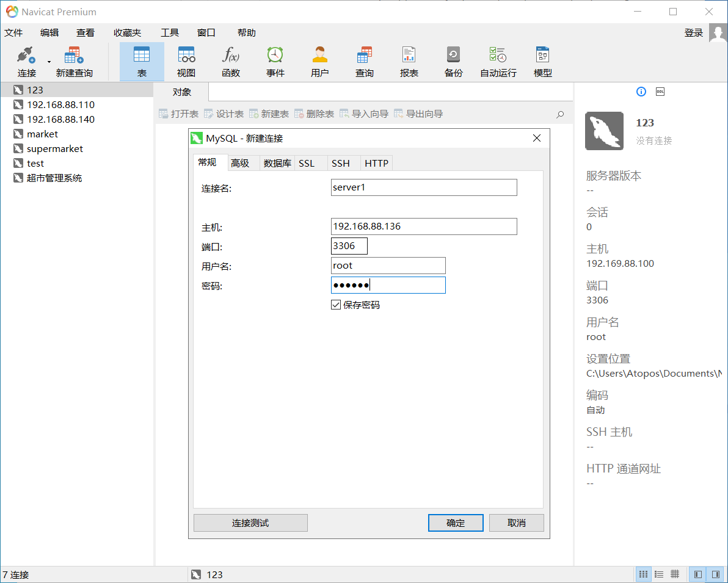Uncheck the Save Password (保存密码) checkbox
Image resolution: width=728 pixels, height=583 pixels.
(x=336, y=305)
